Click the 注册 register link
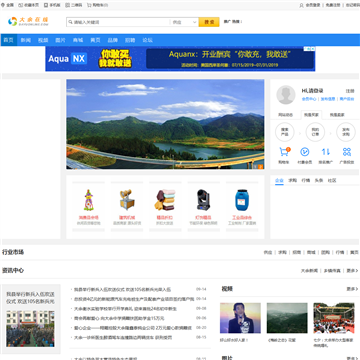The height and width of the screenshot is (360, 360). coord(350,91)
